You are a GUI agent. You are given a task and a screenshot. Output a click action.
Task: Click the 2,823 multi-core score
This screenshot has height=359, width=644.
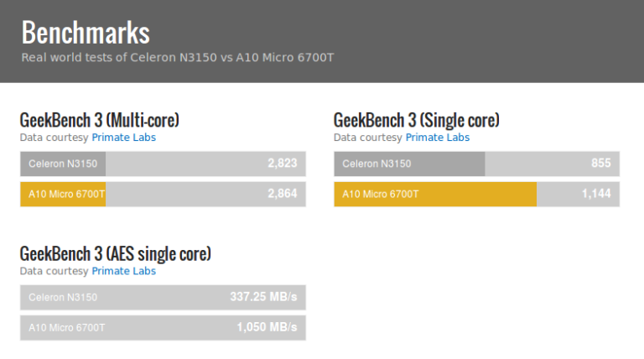[x=282, y=164]
